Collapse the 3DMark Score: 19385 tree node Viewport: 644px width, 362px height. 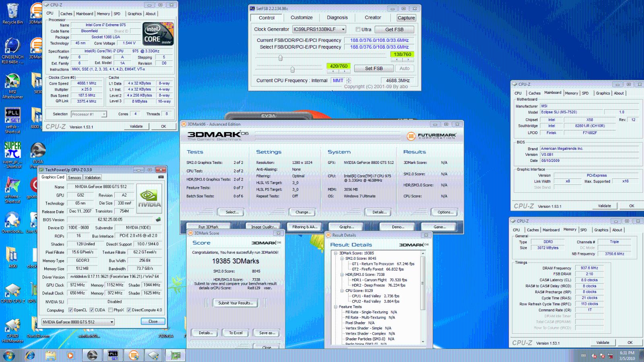336,253
